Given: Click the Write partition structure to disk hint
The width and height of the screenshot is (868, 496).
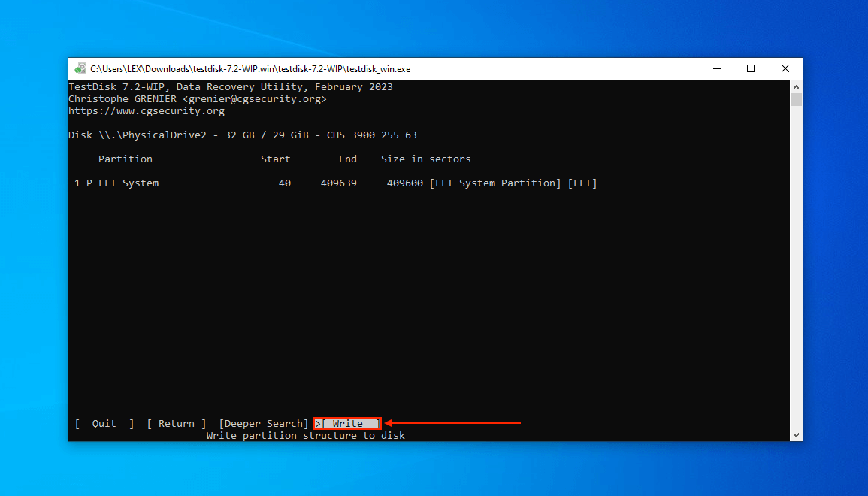Looking at the screenshot, I should [306, 436].
